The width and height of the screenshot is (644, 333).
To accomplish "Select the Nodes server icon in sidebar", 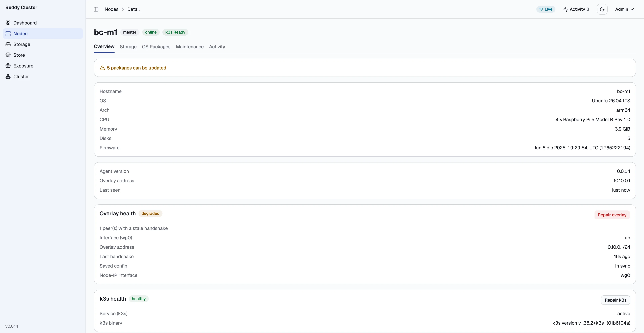I will [8, 34].
